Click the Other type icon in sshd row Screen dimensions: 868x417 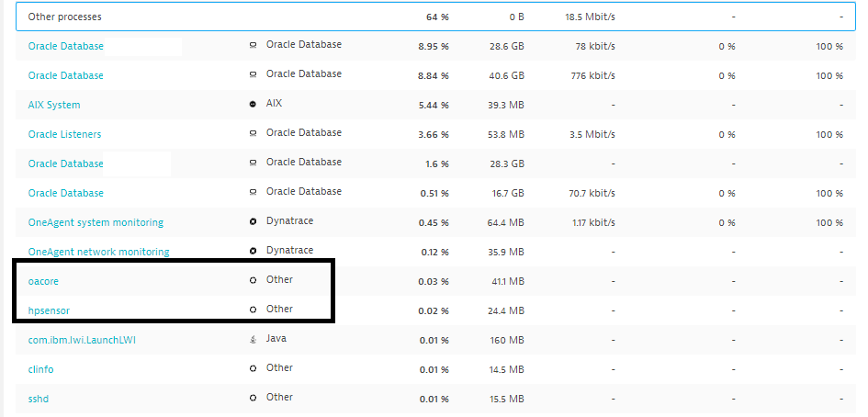[253, 399]
